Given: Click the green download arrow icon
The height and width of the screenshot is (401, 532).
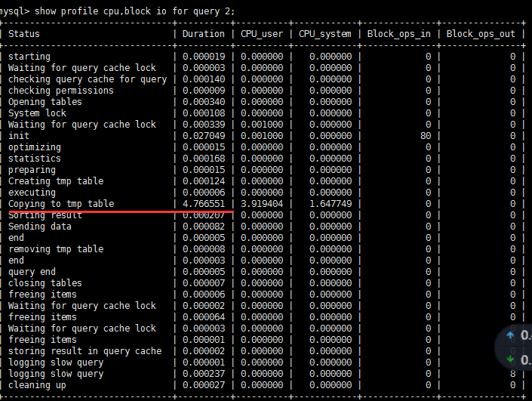Looking at the screenshot, I should click(x=510, y=359).
